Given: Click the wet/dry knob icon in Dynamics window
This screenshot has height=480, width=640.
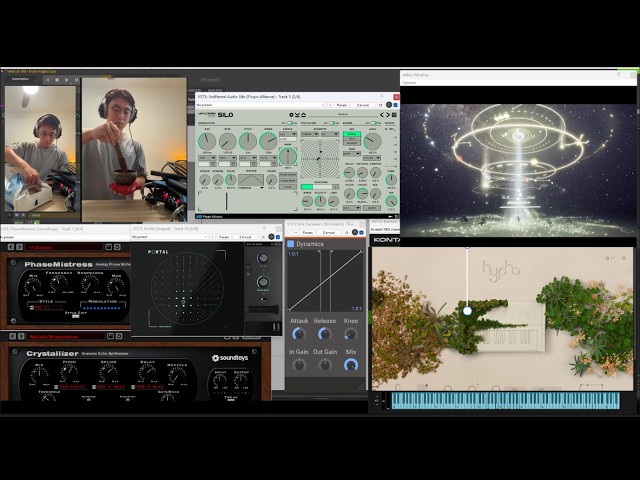Looking at the screenshot, I should [x=355, y=232].
